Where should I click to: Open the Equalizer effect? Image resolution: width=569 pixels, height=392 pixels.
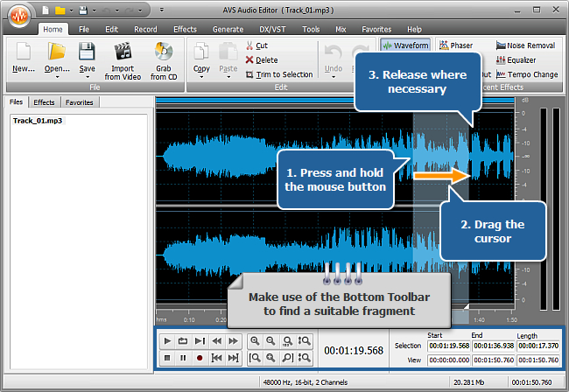pos(516,60)
